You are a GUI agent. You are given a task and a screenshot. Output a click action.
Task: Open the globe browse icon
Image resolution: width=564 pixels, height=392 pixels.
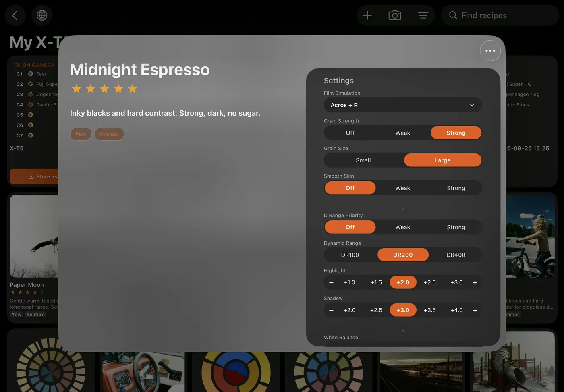click(42, 15)
